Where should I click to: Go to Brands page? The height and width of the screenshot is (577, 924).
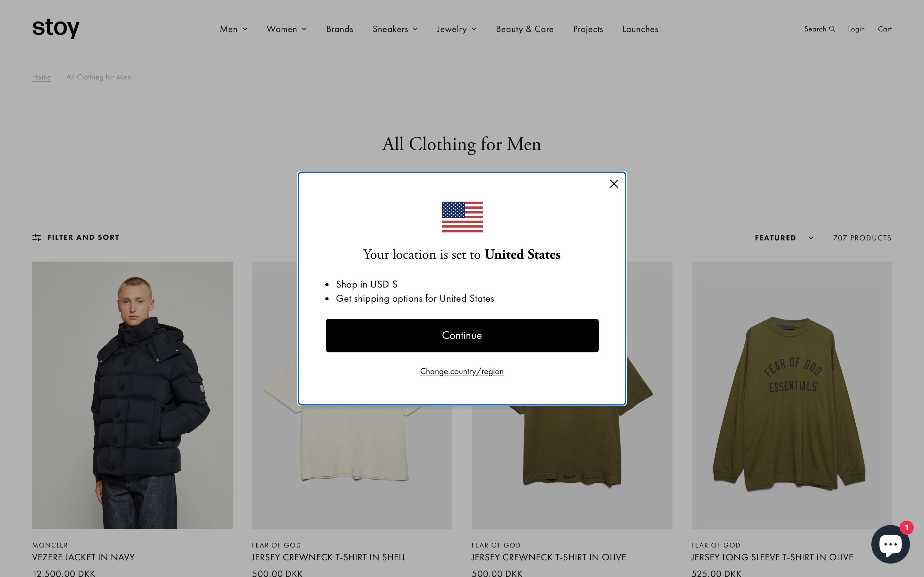coord(339,29)
